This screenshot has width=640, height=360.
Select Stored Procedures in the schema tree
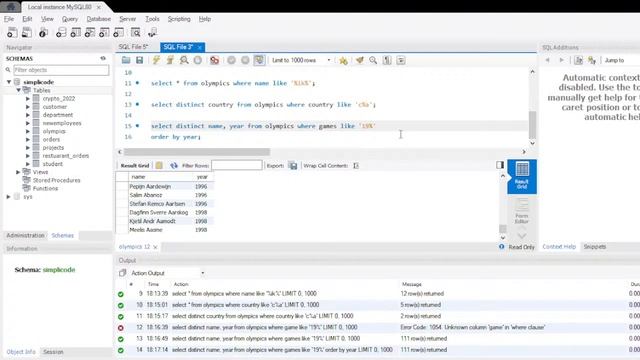coord(56,180)
